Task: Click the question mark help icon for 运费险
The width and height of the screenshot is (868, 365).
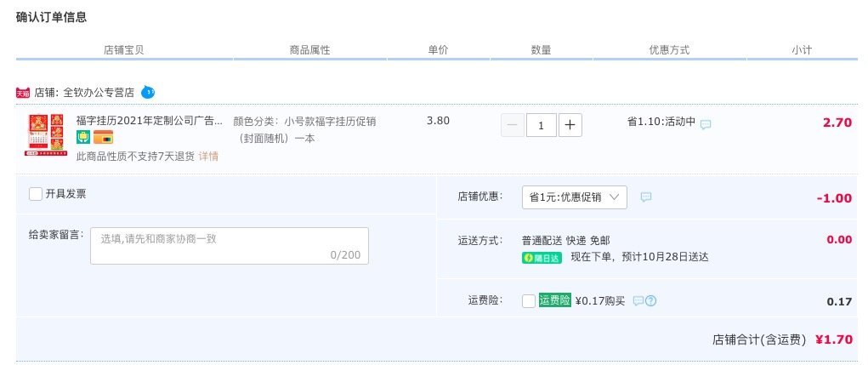Action: (651, 300)
